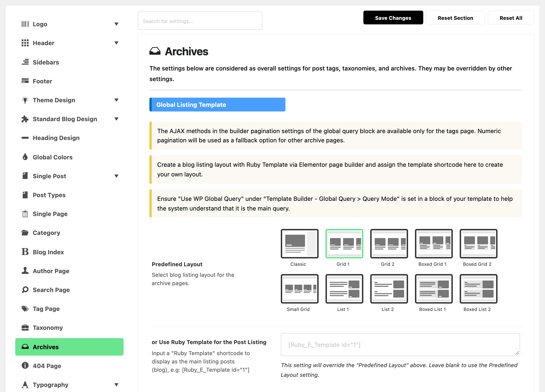Click the Save Changes button
Screen dimensions: 545x392
(x=393, y=18)
